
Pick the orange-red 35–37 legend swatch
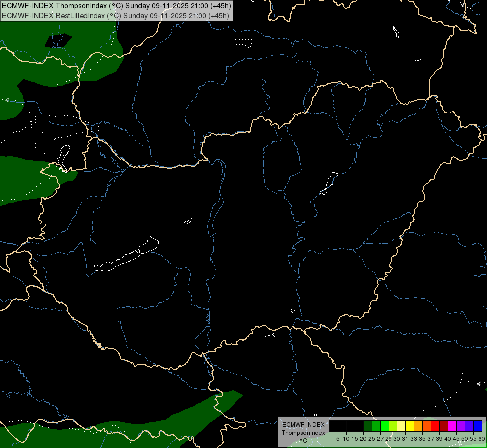[x=427, y=426]
